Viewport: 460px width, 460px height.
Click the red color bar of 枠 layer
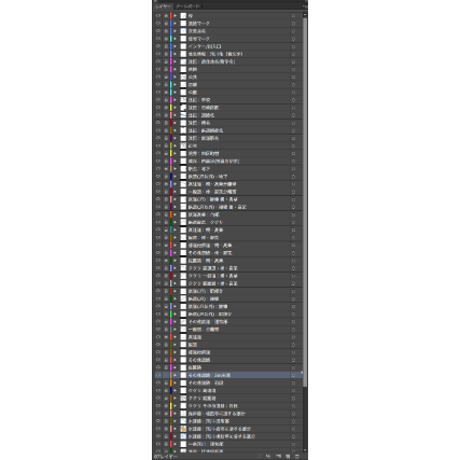click(x=171, y=16)
